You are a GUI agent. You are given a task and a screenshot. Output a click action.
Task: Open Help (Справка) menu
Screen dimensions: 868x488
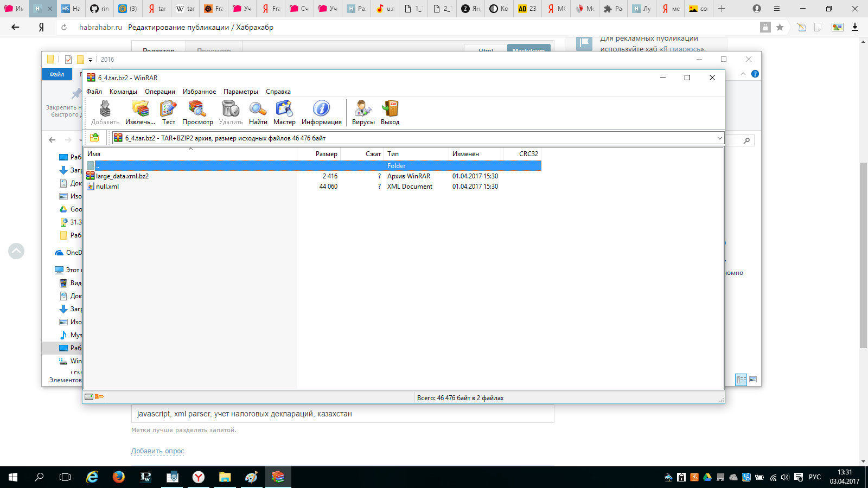278,92
